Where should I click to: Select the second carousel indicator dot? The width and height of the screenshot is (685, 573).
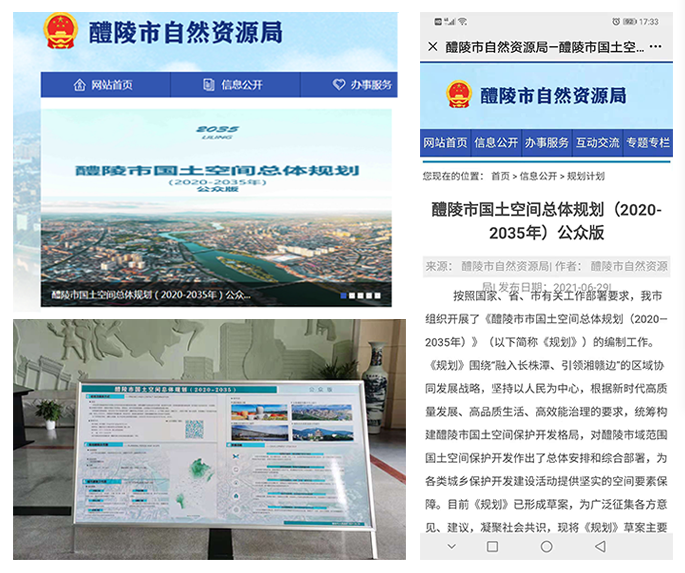coord(352,296)
